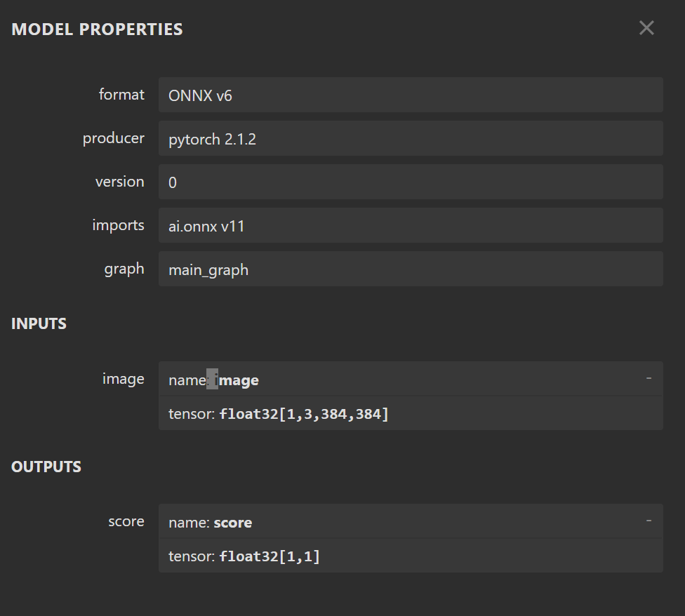Viewport: 685px width, 616px height.
Task: Collapse the score output details
Action: pos(649,521)
